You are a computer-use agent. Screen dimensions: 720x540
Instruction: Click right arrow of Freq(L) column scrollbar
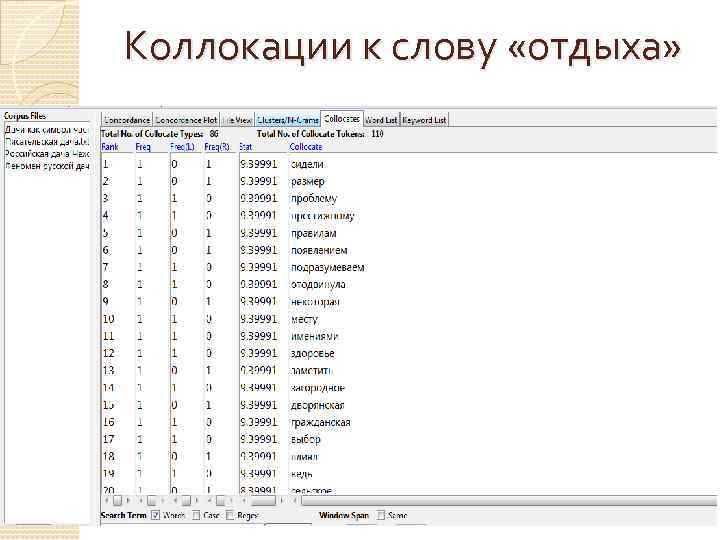197,501
